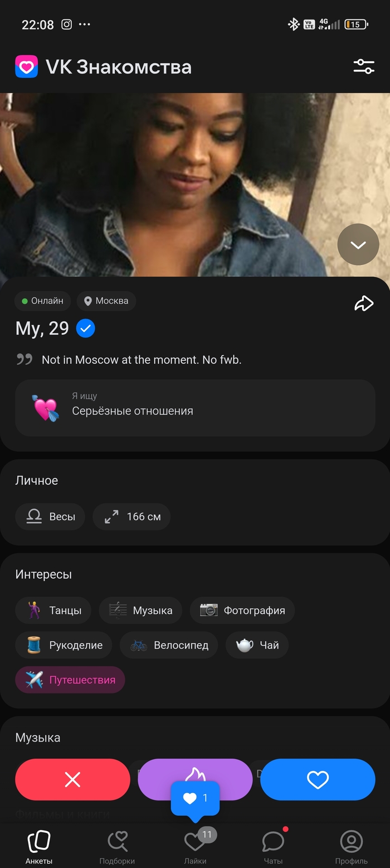This screenshot has height=868, width=390.
Task: Tap the profile photo
Action: click(167, 184)
